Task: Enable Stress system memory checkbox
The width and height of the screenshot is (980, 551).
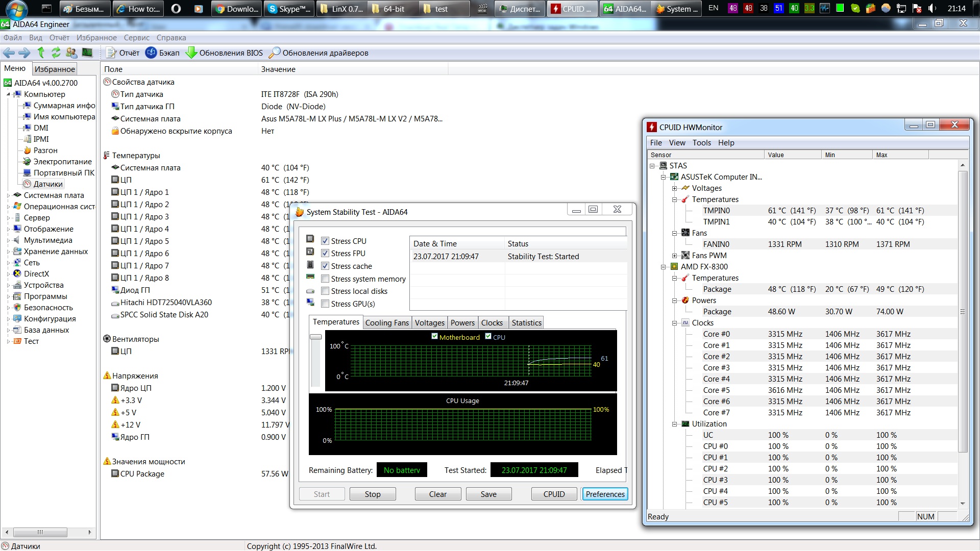Action: [x=325, y=279]
